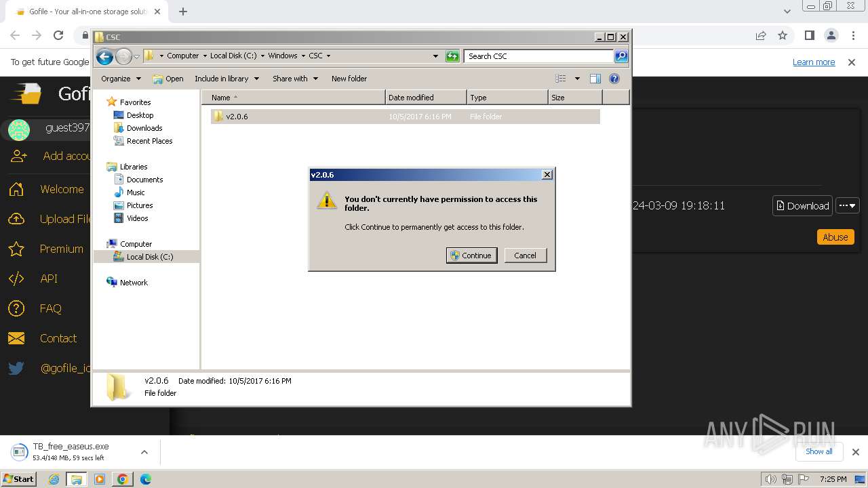Open the Gofile file options three-dot dropdown
Screen dimensions: 868x488
[x=848, y=205]
